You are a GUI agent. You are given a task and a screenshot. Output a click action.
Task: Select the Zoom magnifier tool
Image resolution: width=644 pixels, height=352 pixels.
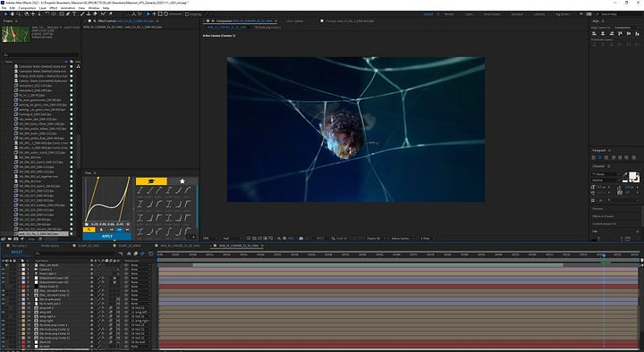point(19,14)
